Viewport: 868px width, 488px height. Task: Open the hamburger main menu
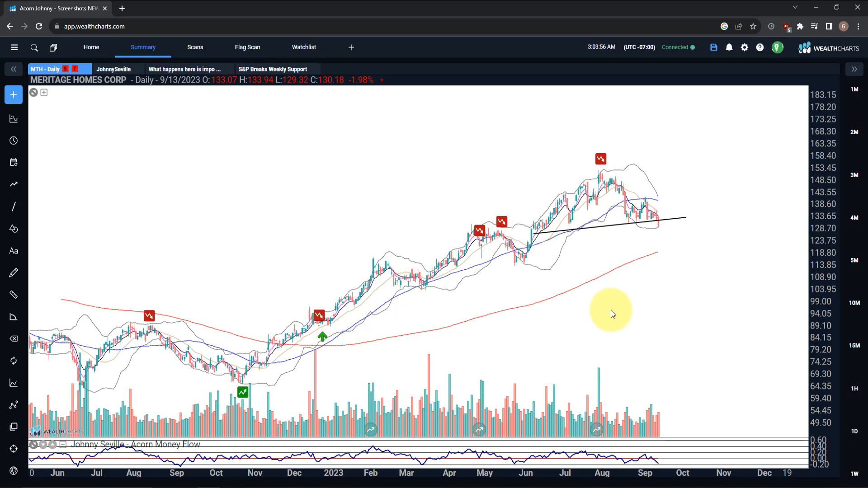click(x=14, y=47)
